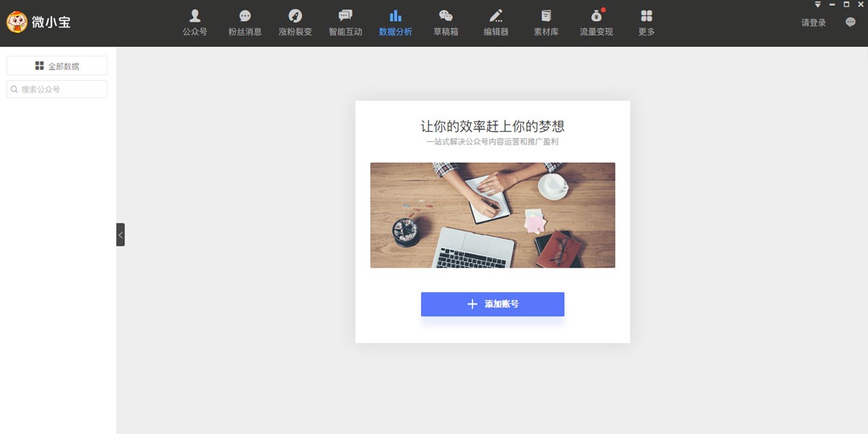Viewport: 868px width, 434px height.
Task: Click the desk workspace banner image
Action: coord(492,215)
